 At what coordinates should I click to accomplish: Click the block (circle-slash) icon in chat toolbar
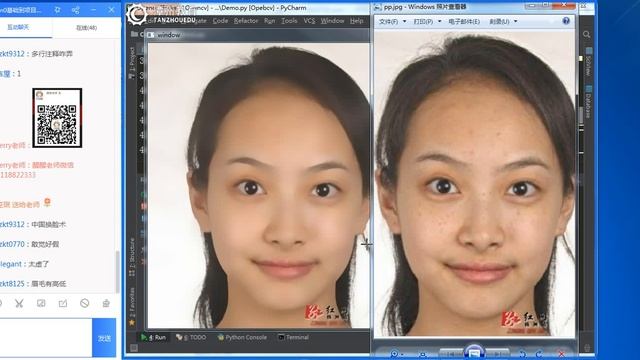pyautogui.click(x=84, y=303)
